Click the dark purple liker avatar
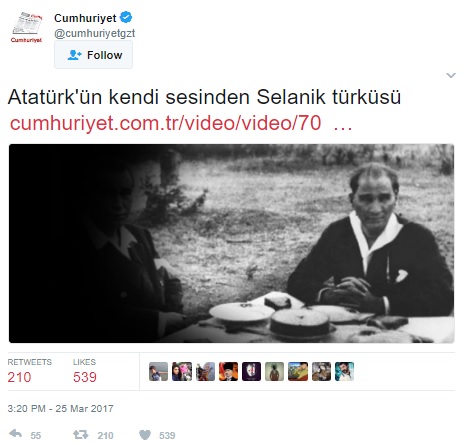464x444 pixels. pyautogui.click(x=251, y=371)
